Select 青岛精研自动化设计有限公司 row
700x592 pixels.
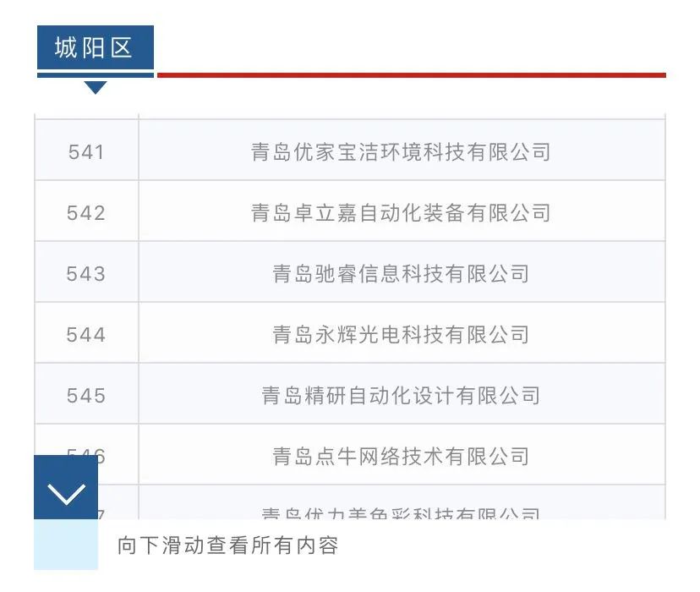(x=401, y=396)
